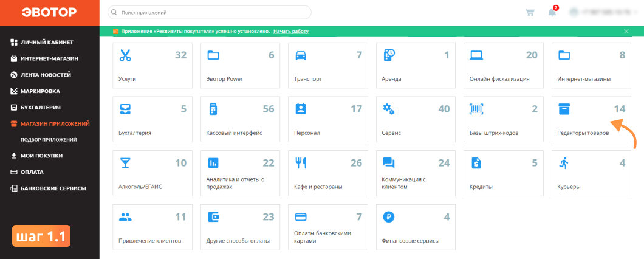Click the folder icon in Эвотор Power tile

tap(213, 55)
